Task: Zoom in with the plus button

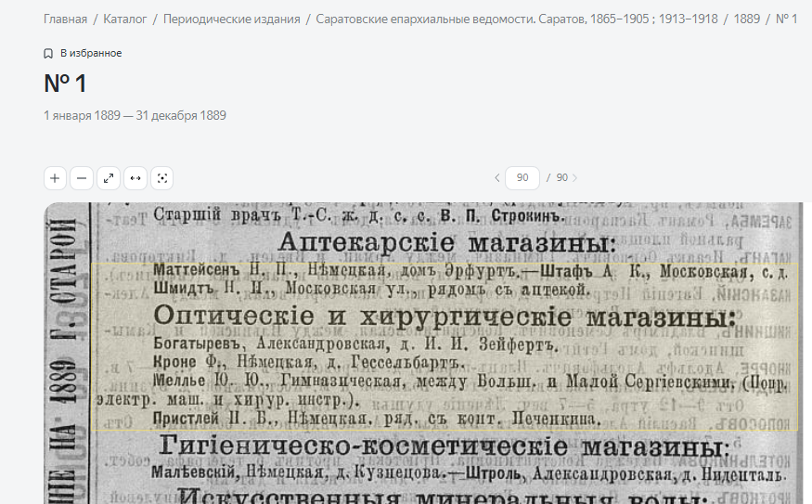Action: [55, 178]
